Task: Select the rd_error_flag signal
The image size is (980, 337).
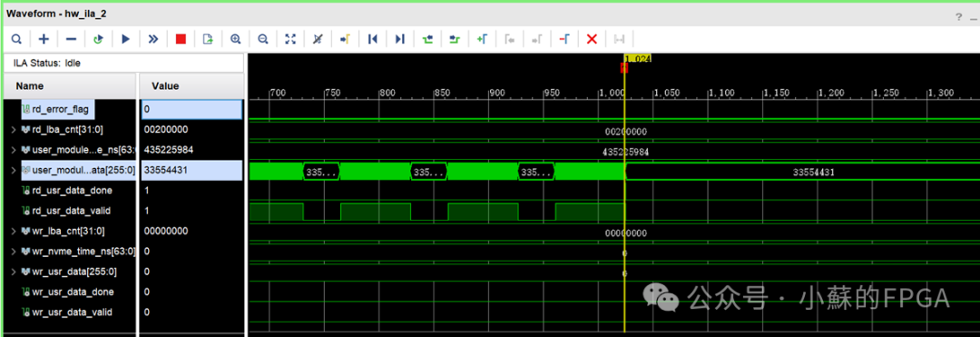Action: [60, 109]
